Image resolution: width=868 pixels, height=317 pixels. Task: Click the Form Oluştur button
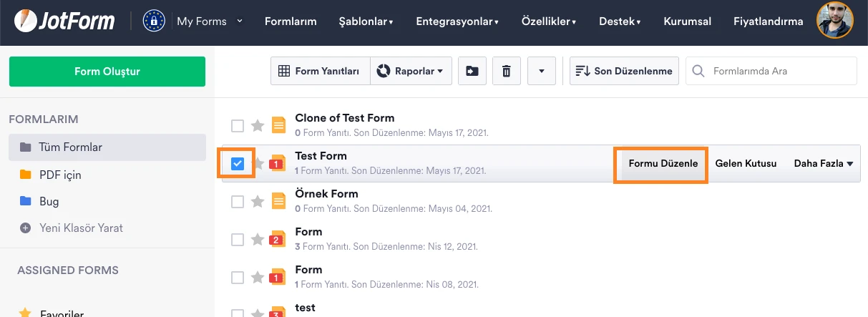(x=107, y=72)
